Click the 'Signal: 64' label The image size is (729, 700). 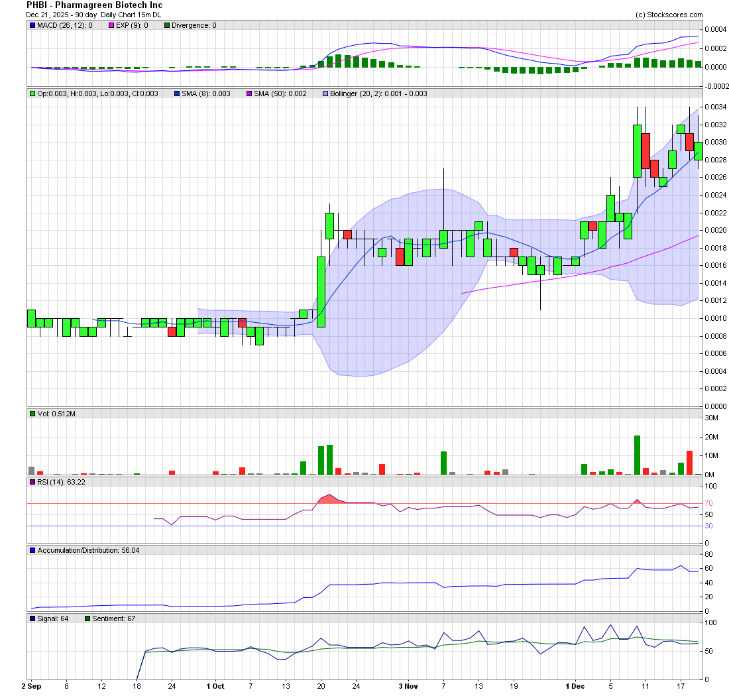(x=53, y=618)
